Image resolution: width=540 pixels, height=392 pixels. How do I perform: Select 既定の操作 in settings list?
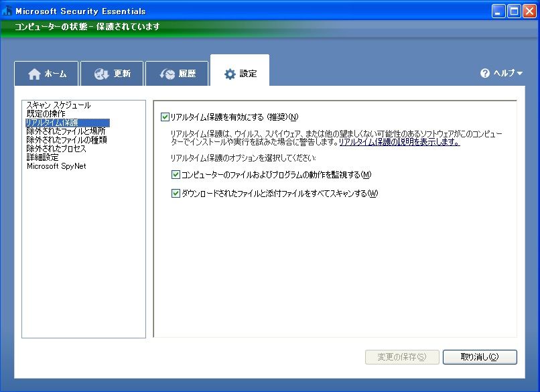46,114
